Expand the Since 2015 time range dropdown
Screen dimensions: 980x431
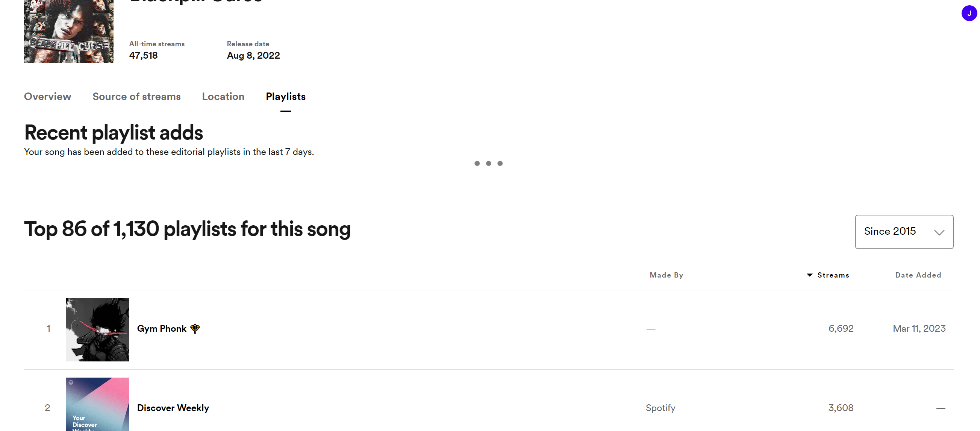point(904,232)
